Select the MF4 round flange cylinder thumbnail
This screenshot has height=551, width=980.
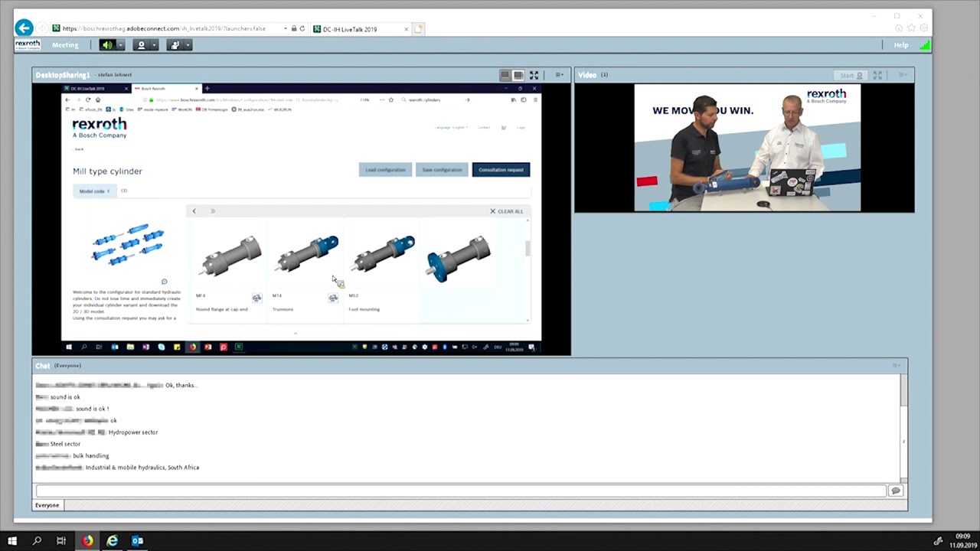(x=230, y=256)
